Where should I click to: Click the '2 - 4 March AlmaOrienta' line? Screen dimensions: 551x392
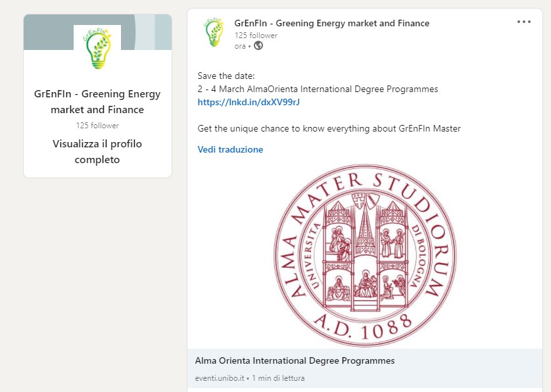tap(318, 89)
